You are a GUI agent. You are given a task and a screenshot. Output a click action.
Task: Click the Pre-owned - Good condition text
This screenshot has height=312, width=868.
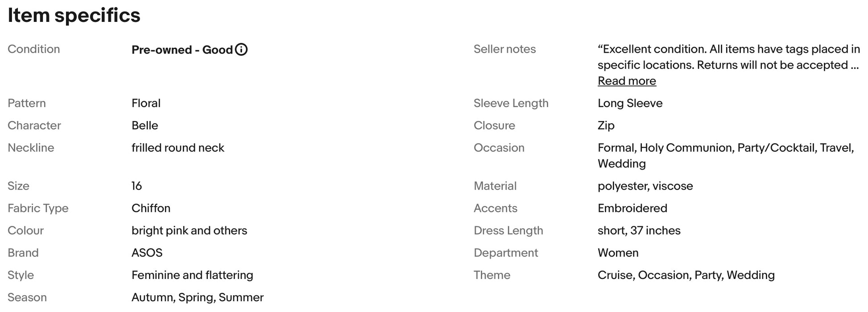(182, 50)
